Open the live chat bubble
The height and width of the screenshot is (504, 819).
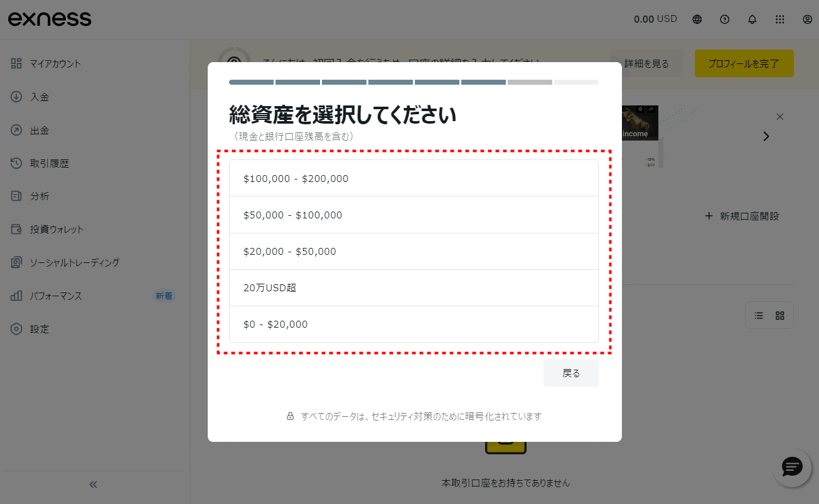pyautogui.click(x=792, y=467)
